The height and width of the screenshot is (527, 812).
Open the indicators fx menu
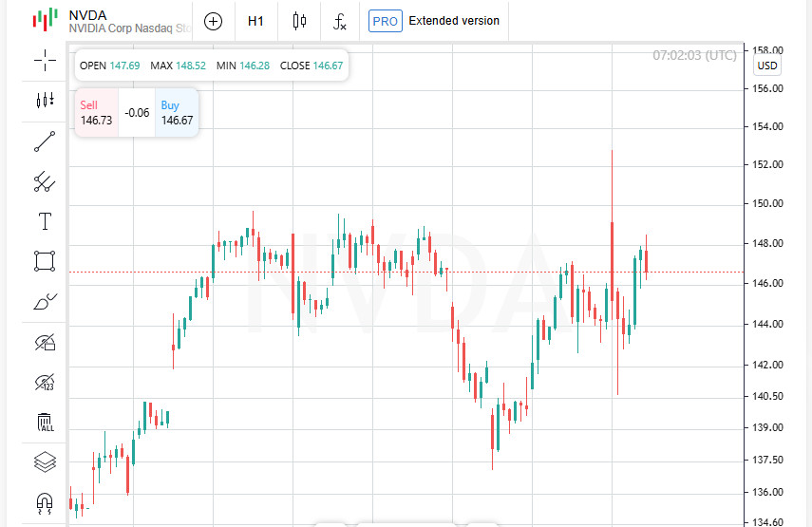click(340, 21)
